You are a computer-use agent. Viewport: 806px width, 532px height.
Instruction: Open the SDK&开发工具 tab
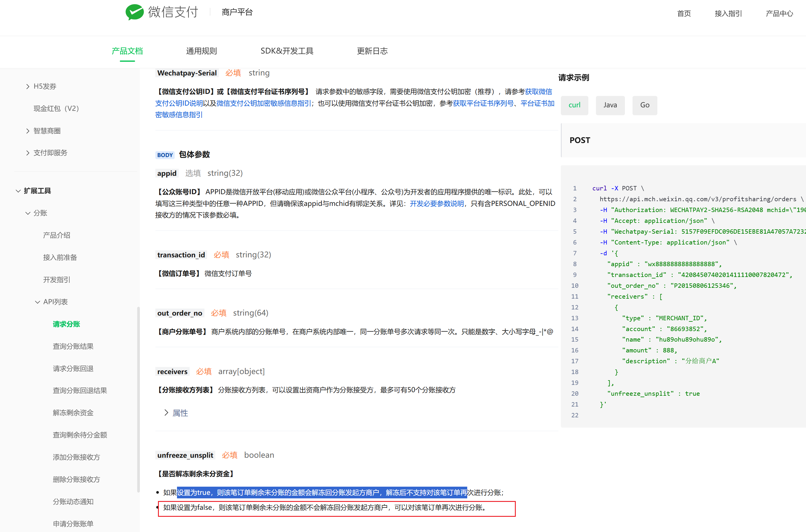point(287,51)
